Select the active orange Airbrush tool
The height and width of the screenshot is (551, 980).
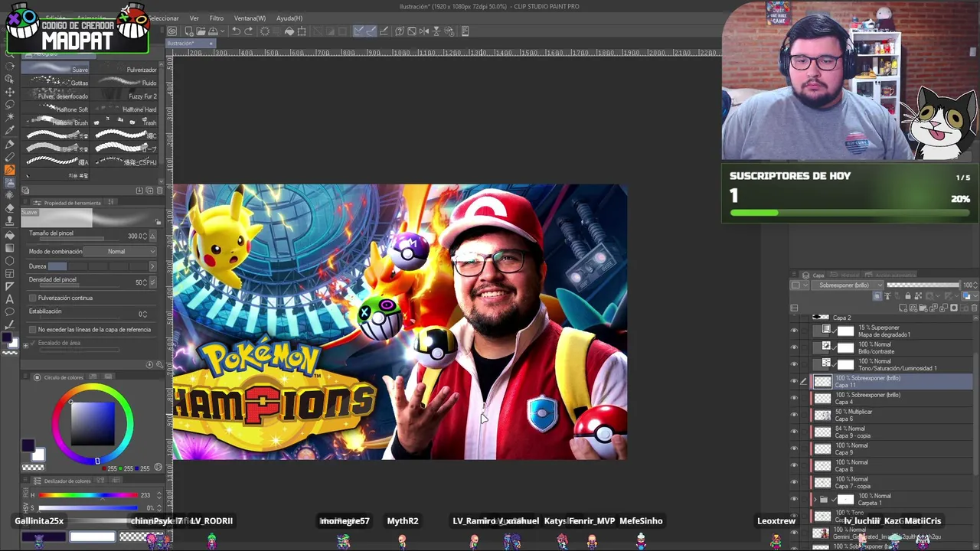(10, 169)
